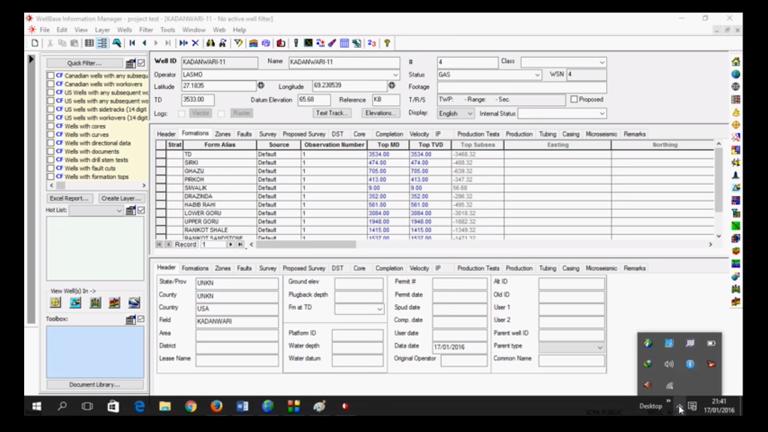
Task: Open the binoculars find tool
Action: point(211,43)
